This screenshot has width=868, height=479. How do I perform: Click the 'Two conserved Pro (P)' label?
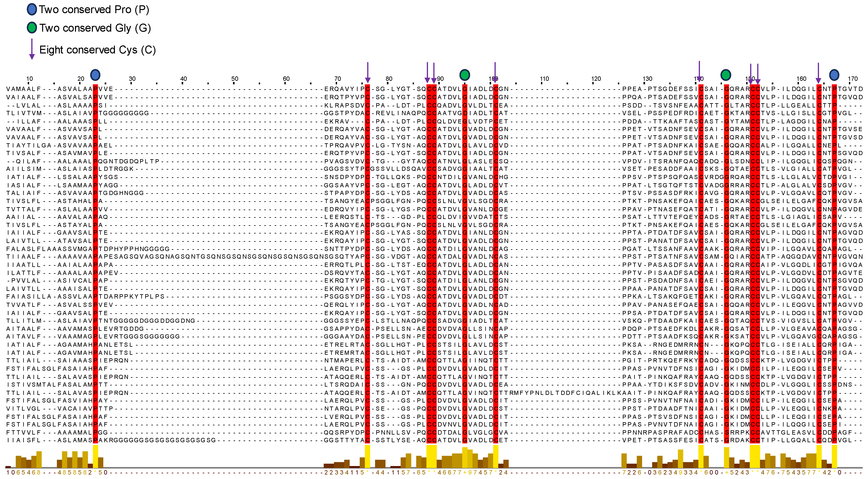click(94, 9)
